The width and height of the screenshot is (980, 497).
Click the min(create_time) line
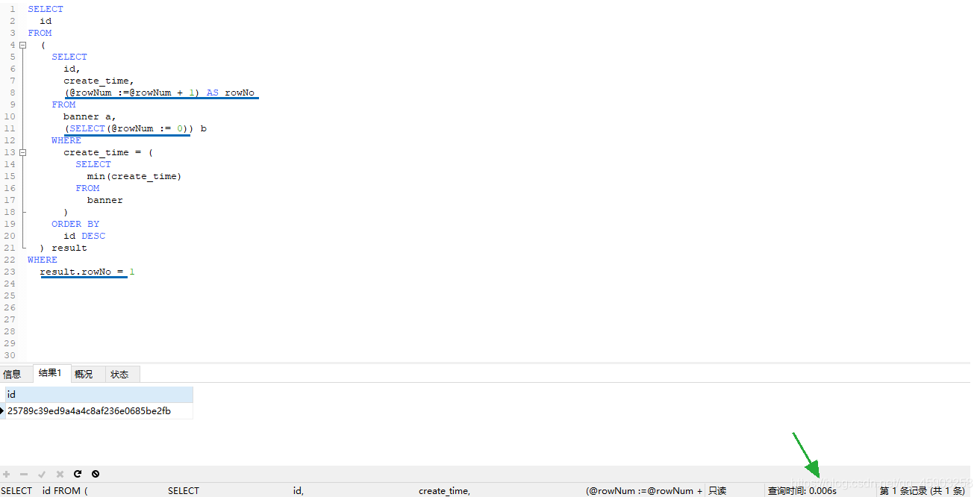134,176
